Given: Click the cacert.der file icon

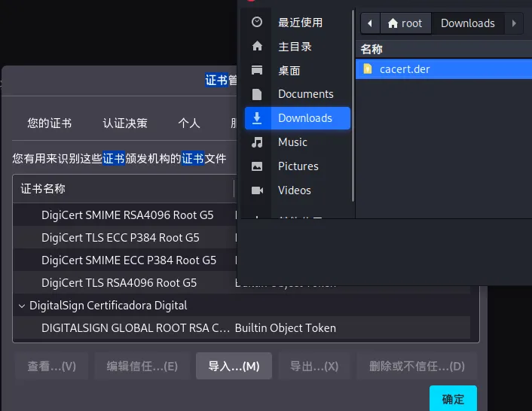Looking at the screenshot, I should pyautogui.click(x=368, y=68).
